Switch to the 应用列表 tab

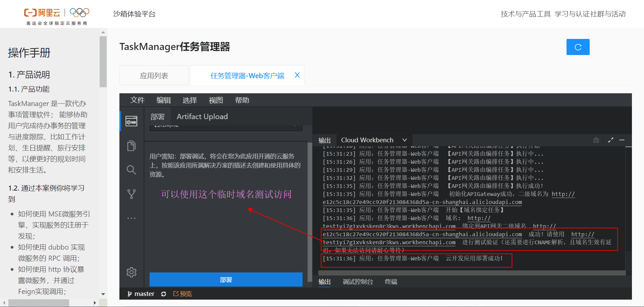point(154,75)
